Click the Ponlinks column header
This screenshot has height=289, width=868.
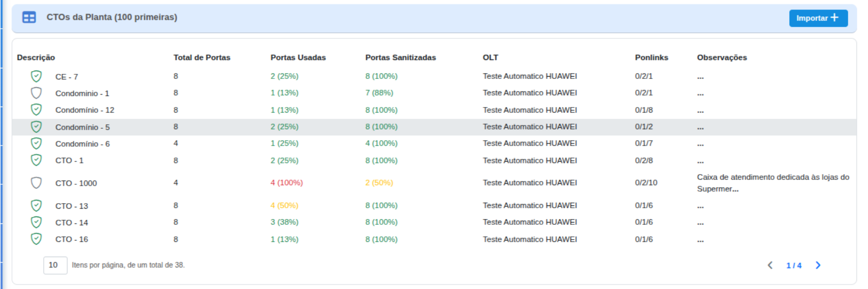(651, 58)
